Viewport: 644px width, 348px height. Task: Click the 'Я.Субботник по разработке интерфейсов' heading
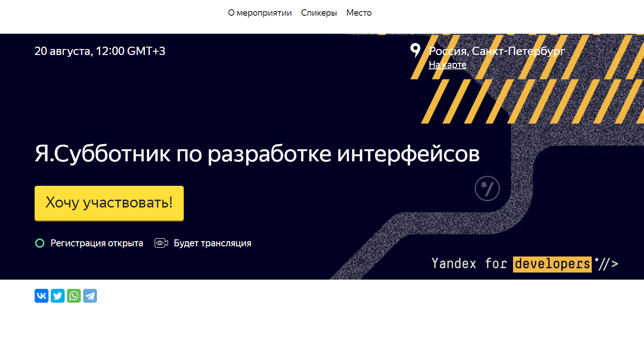coord(257,154)
